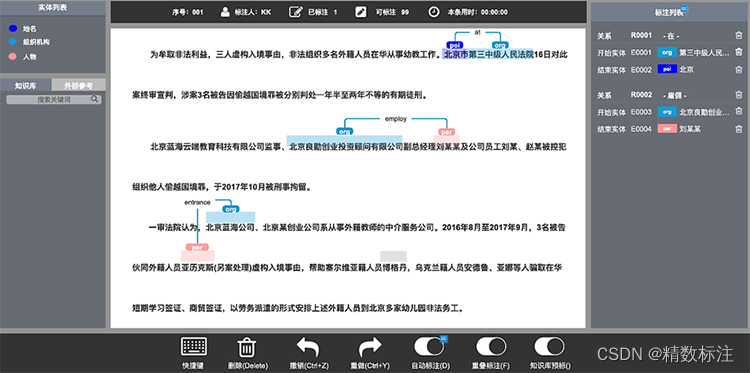750x373 pixels.
Task: Click the per badge in row E0004
Action: (x=667, y=129)
